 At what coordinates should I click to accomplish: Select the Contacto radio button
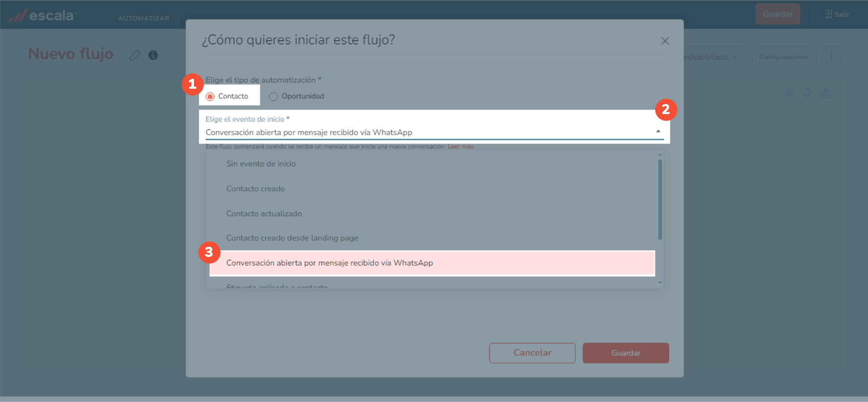(x=210, y=96)
